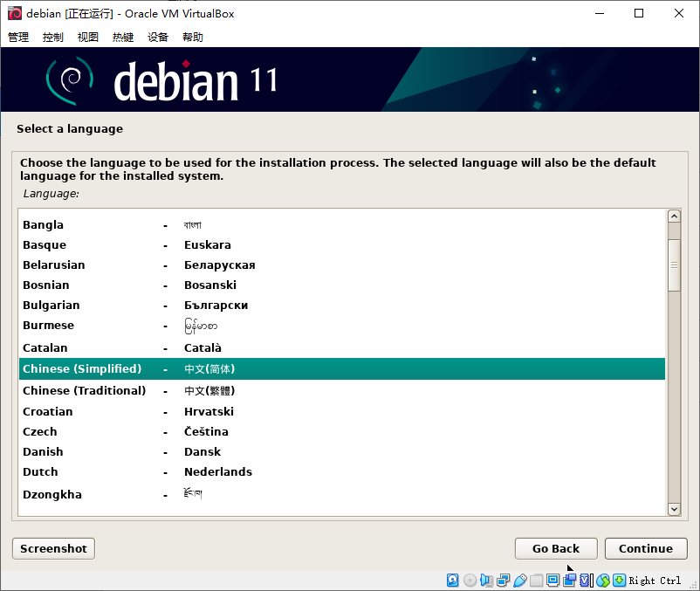Select Dutch - Nederlands
This screenshot has height=591, width=700.
342,471
